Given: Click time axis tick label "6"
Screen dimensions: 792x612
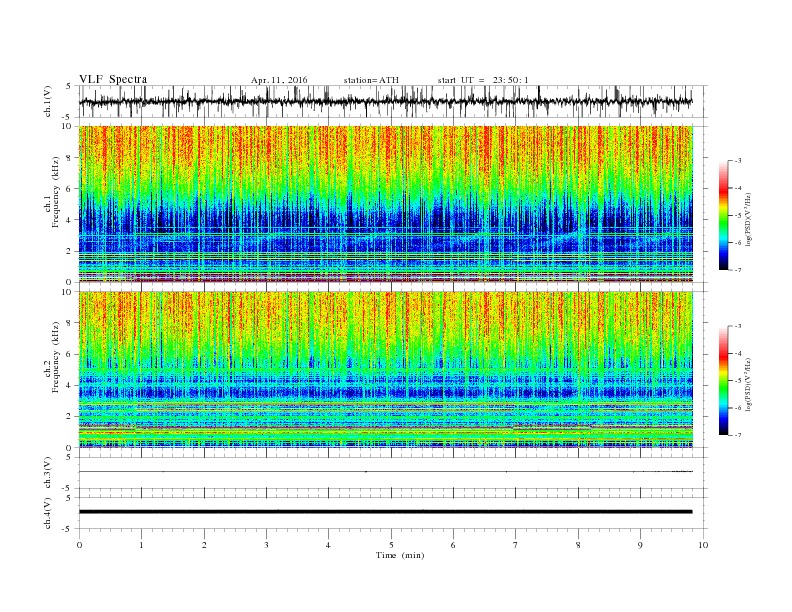Looking at the screenshot, I should [453, 545].
